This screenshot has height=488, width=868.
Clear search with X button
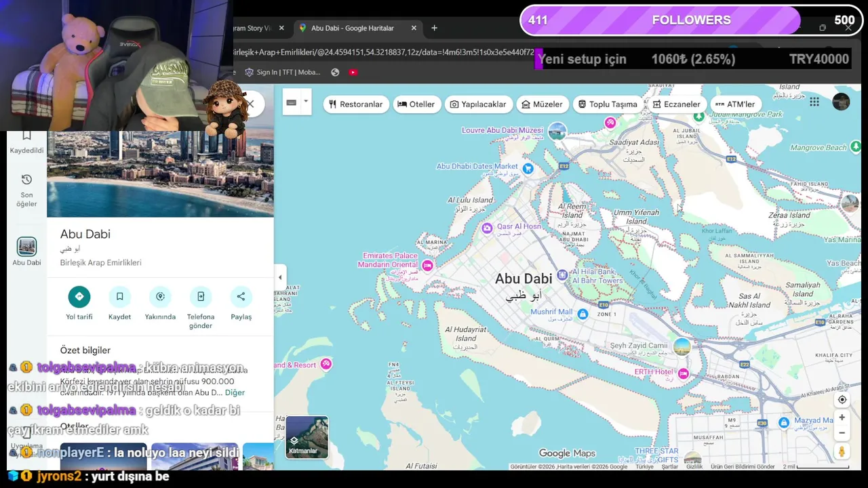(250, 104)
